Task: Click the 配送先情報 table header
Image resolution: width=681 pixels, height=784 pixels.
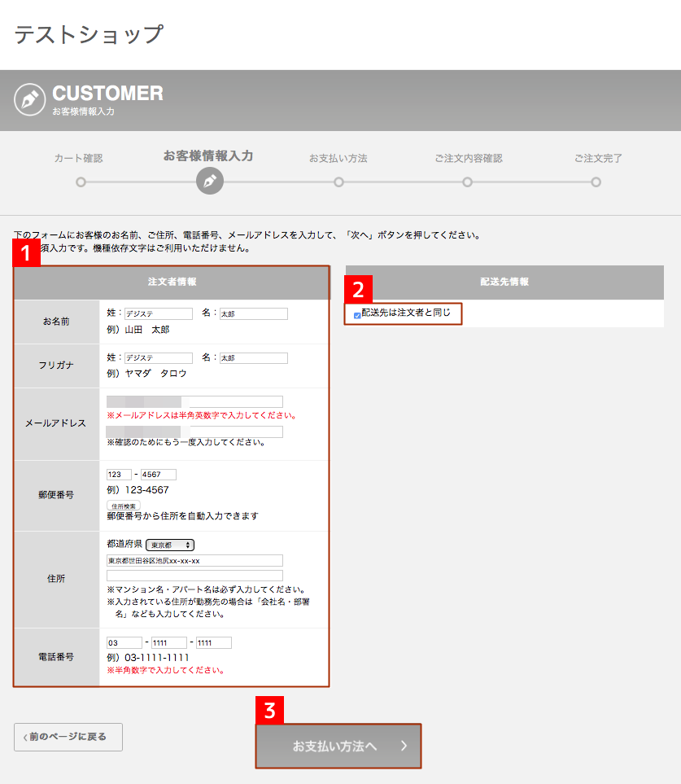Action: pyautogui.click(x=504, y=282)
